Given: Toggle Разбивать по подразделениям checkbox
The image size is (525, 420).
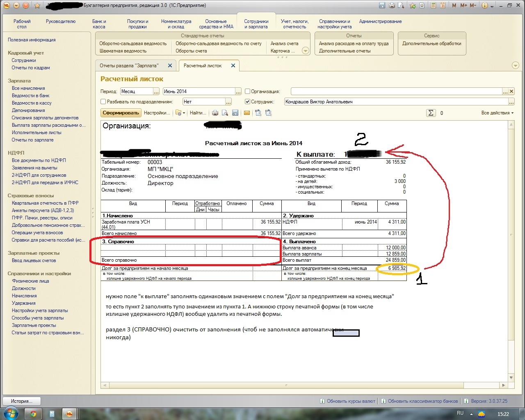Looking at the screenshot, I should (x=103, y=102).
